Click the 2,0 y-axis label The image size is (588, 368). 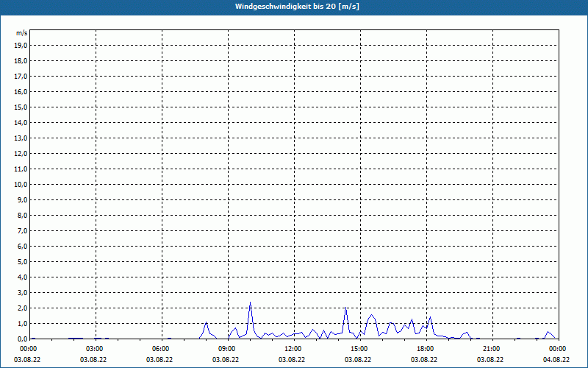tap(22, 308)
